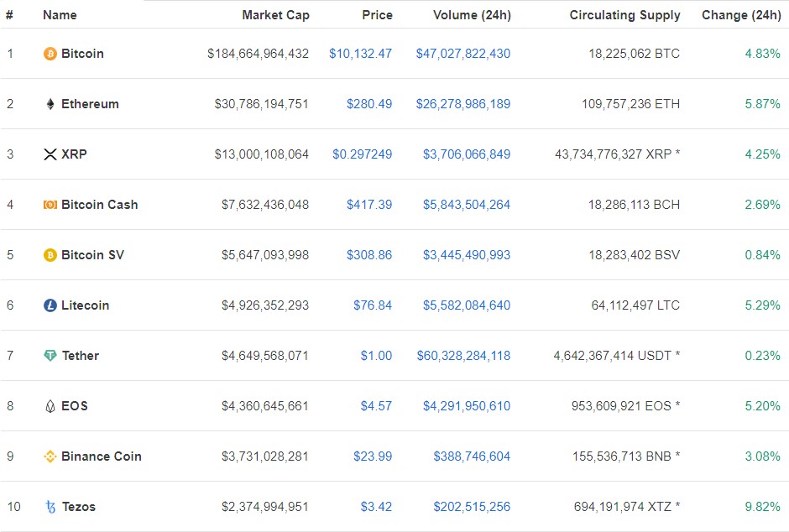Image resolution: width=789 pixels, height=532 pixels.
Task: Click EOS volume $4,291,950,610
Action: 467,406
